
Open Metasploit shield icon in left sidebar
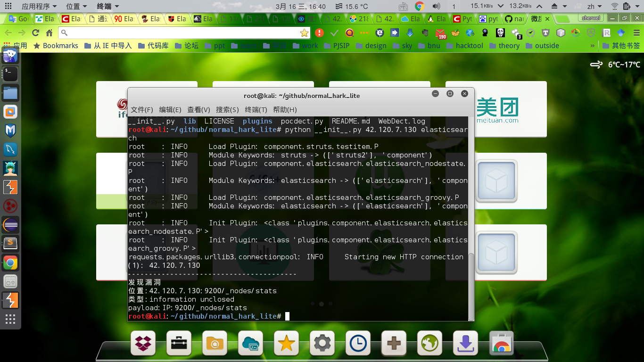pos(10,131)
